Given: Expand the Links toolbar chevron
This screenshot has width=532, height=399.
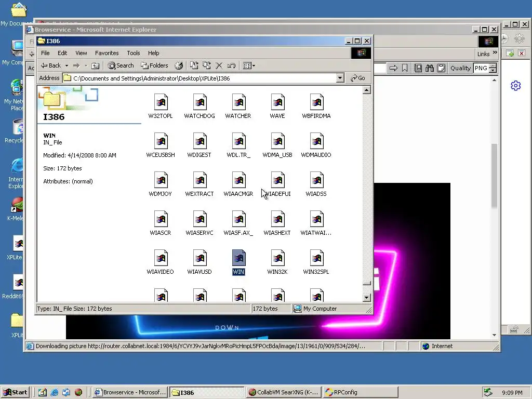Looking at the screenshot, I should click(495, 52).
